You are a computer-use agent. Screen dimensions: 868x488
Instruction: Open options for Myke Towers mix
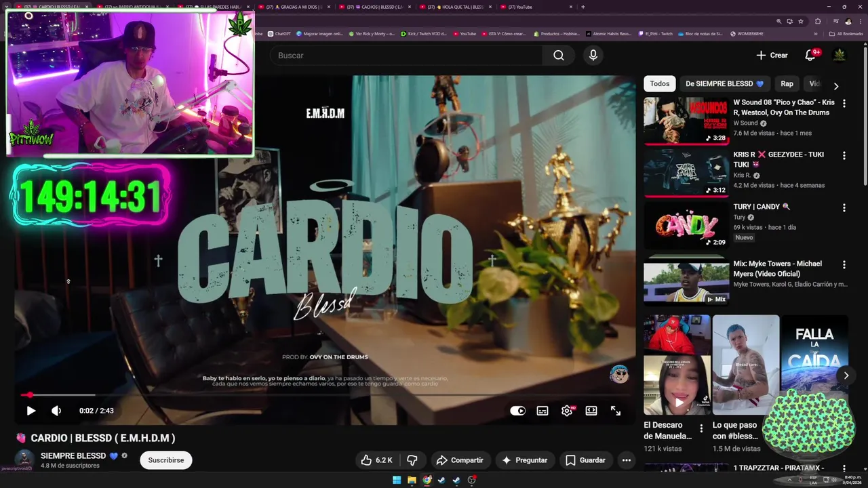844,265
